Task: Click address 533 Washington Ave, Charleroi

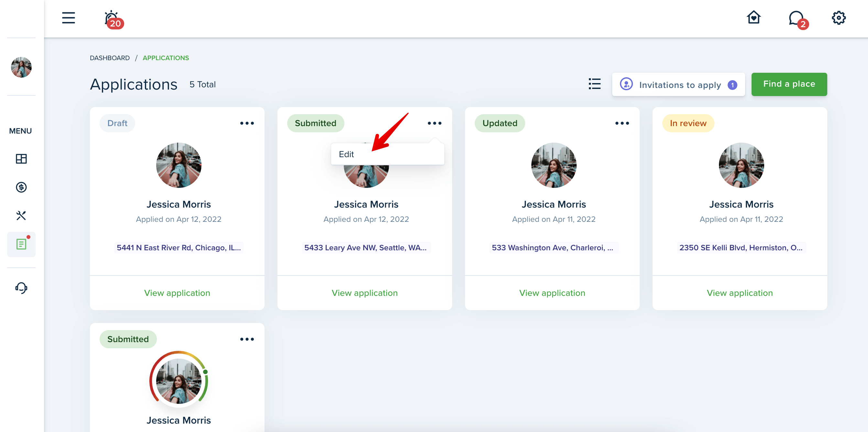Action: pos(553,248)
